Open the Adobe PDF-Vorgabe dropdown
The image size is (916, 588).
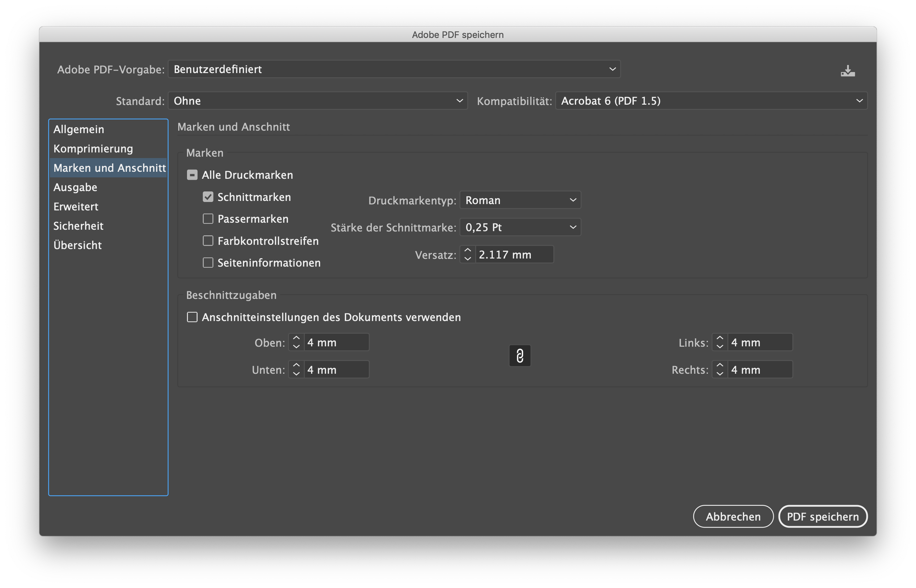click(x=394, y=69)
